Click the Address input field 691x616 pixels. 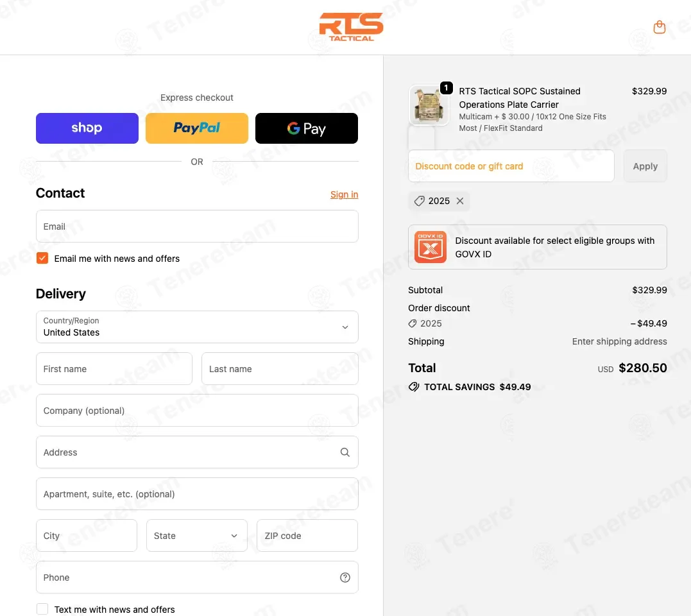(x=197, y=452)
